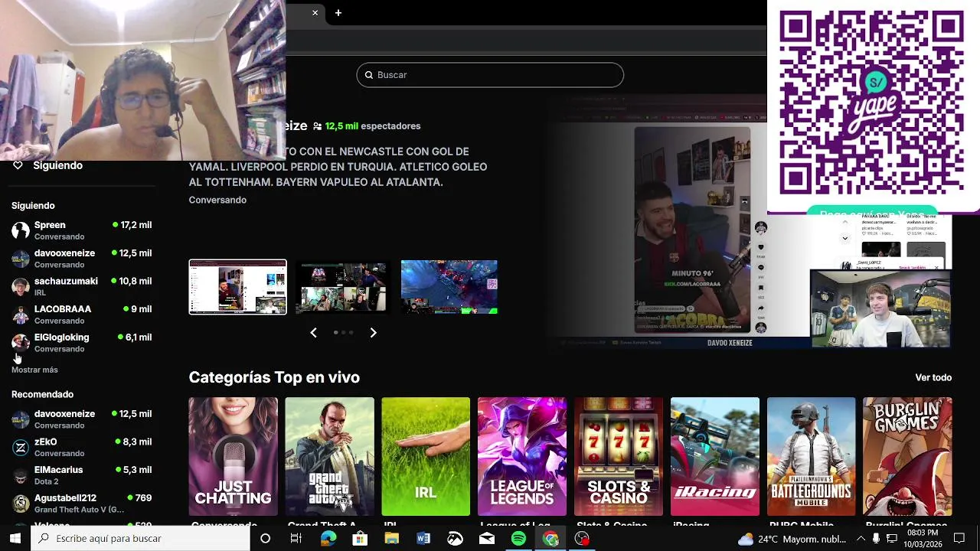Open the Grand Theft Auto V category
Image resolution: width=980 pixels, height=551 pixels.
click(x=329, y=457)
